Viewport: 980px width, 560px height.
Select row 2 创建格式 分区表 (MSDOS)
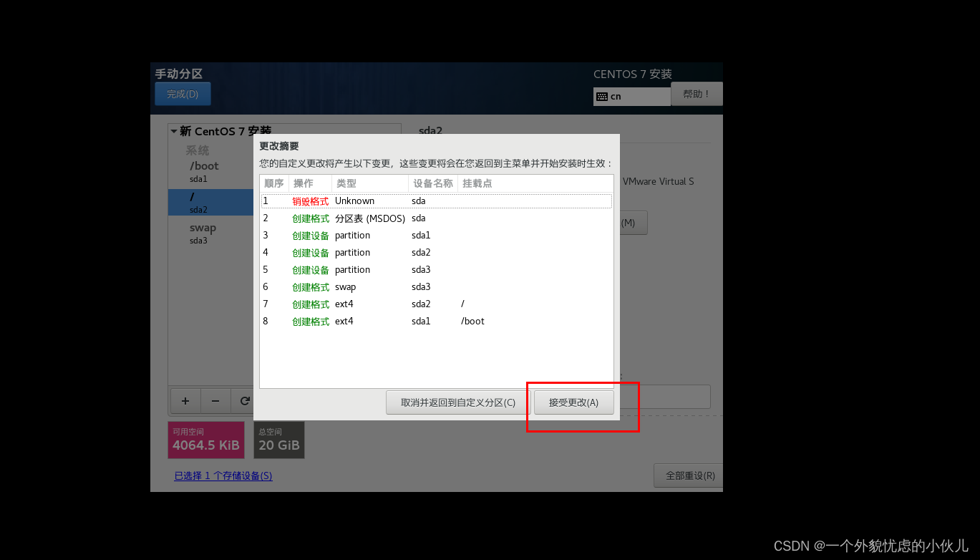436,218
